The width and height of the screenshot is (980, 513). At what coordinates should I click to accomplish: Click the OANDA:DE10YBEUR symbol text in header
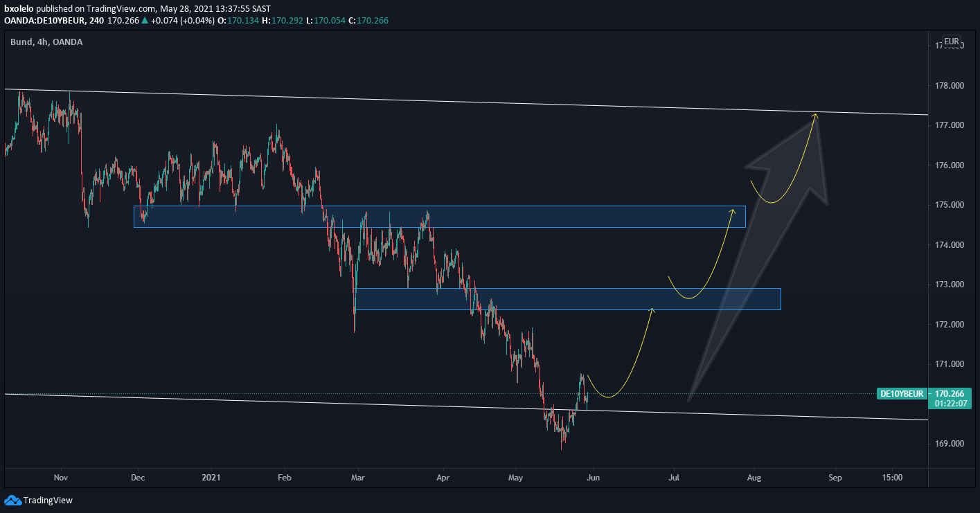coord(44,21)
